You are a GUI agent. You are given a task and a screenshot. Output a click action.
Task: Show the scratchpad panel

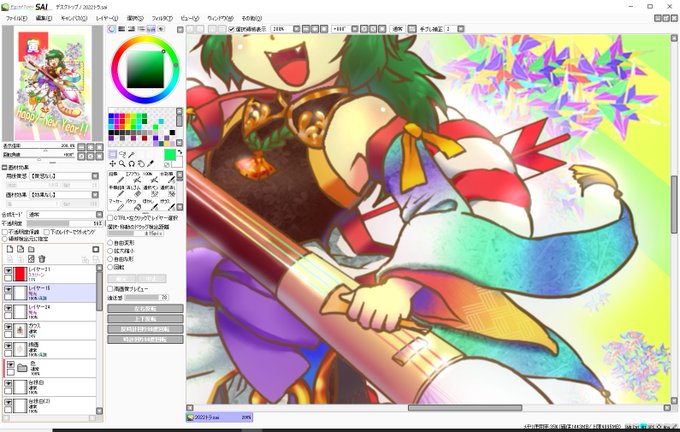click(x=161, y=29)
